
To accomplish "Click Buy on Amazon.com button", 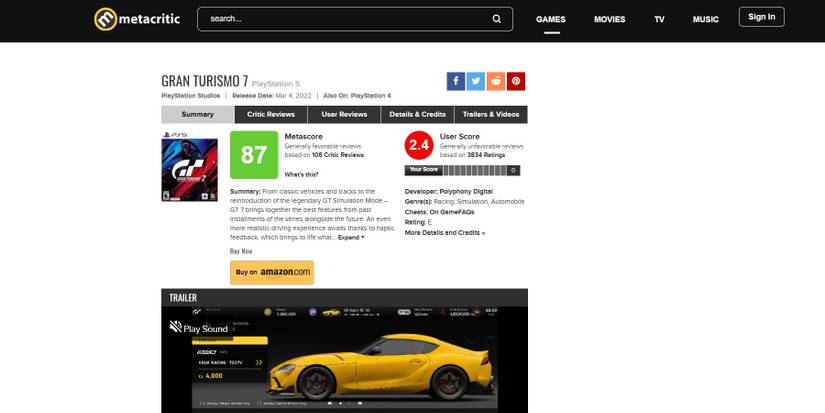I will [272, 273].
